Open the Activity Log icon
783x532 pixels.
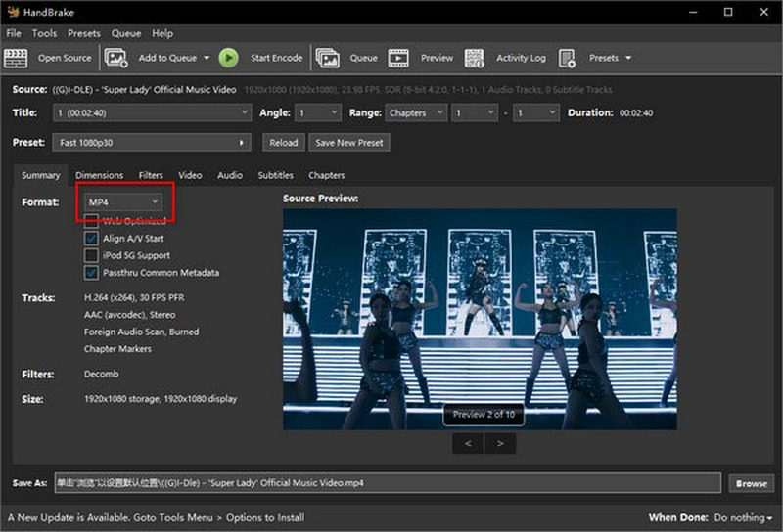tap(475, 58)
